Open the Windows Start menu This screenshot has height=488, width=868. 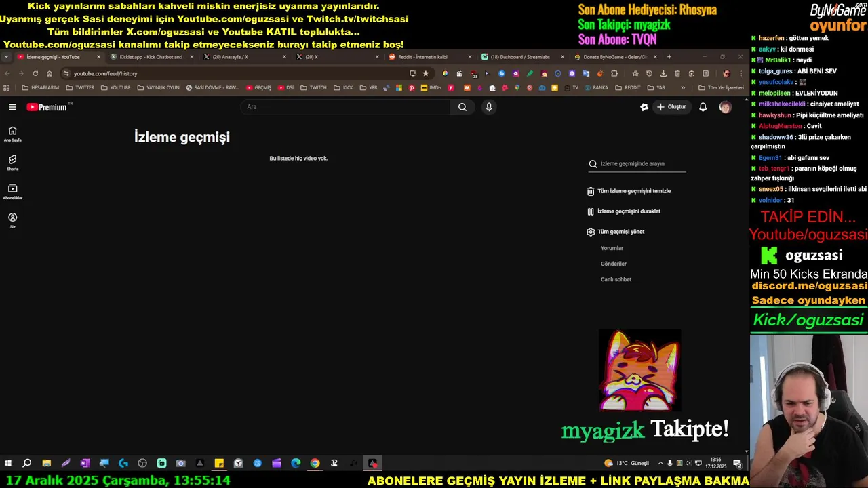(8, 464)
